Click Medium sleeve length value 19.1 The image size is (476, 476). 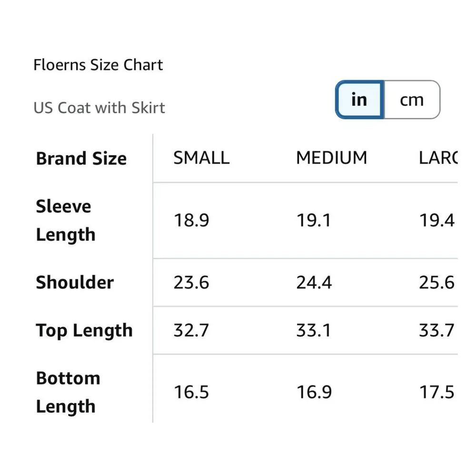[x=314, y=220]
